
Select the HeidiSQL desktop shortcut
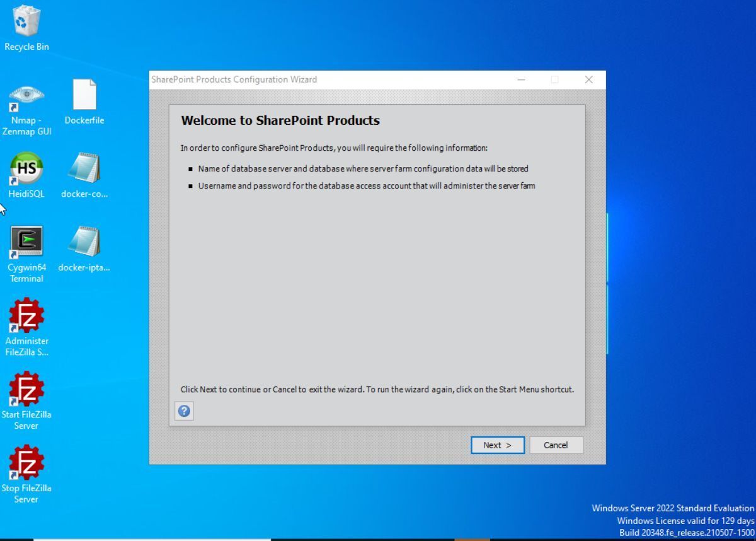click(x=26, y=175)
